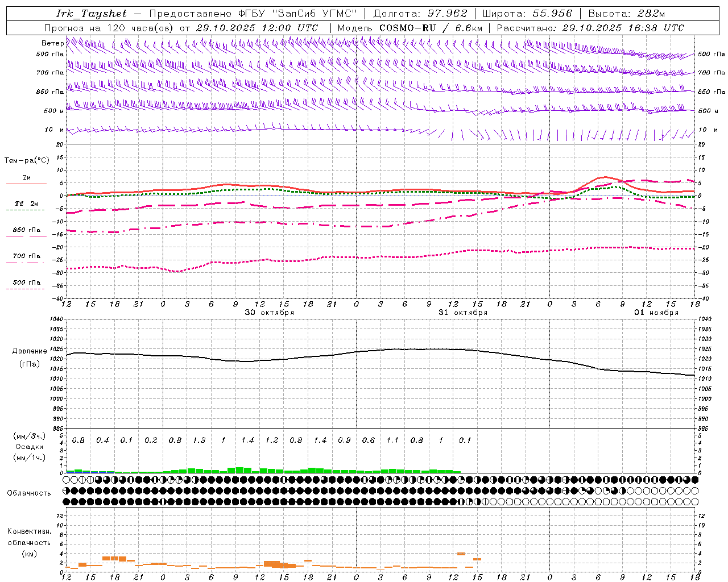This screenshot has height=582, width=728.
Task: Click the 500 гПа dotted line temperature legend entry
Action: 27,282
